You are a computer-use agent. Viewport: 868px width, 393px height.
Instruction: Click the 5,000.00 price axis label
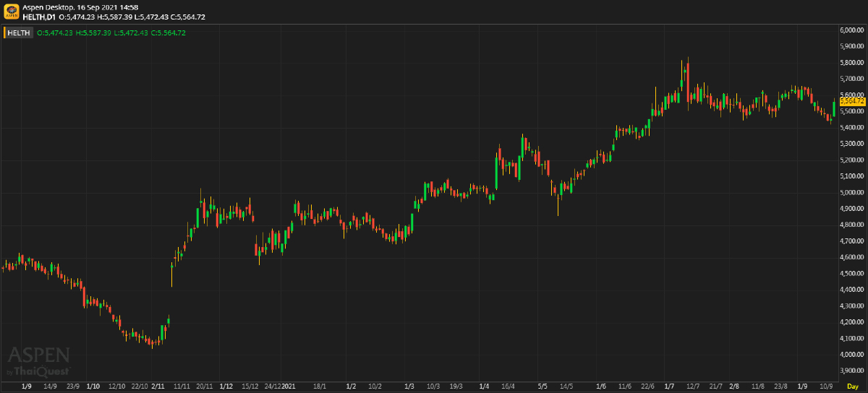[853, 193]
